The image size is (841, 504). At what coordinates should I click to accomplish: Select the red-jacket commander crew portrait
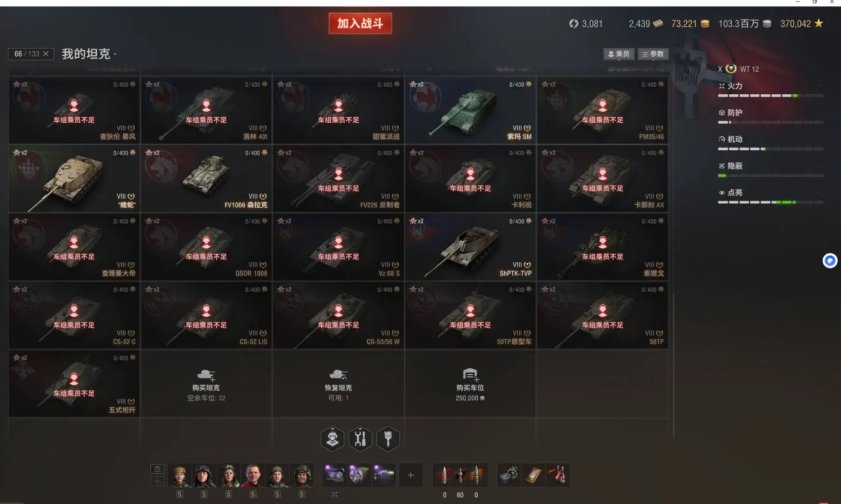(x=253, y=476)
